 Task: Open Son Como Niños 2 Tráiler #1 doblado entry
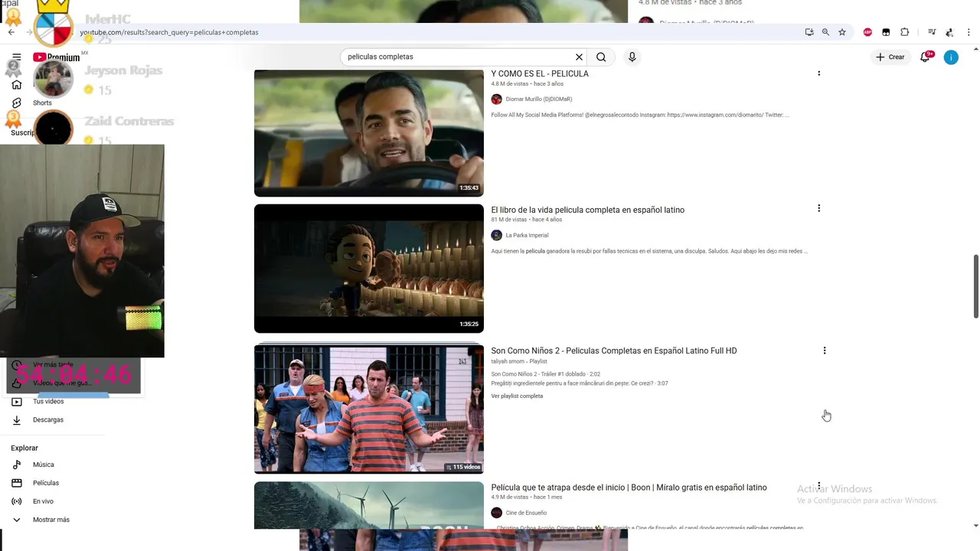coord(545,374)
